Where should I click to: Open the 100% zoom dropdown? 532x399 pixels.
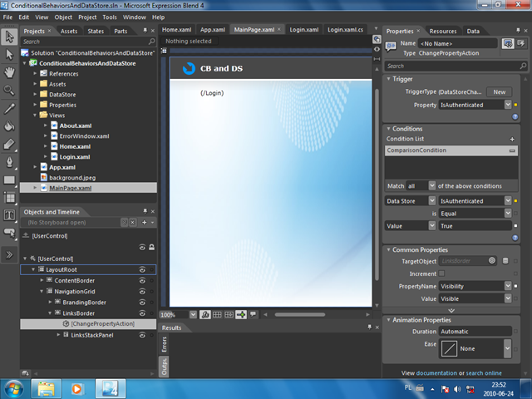point(193,314)
